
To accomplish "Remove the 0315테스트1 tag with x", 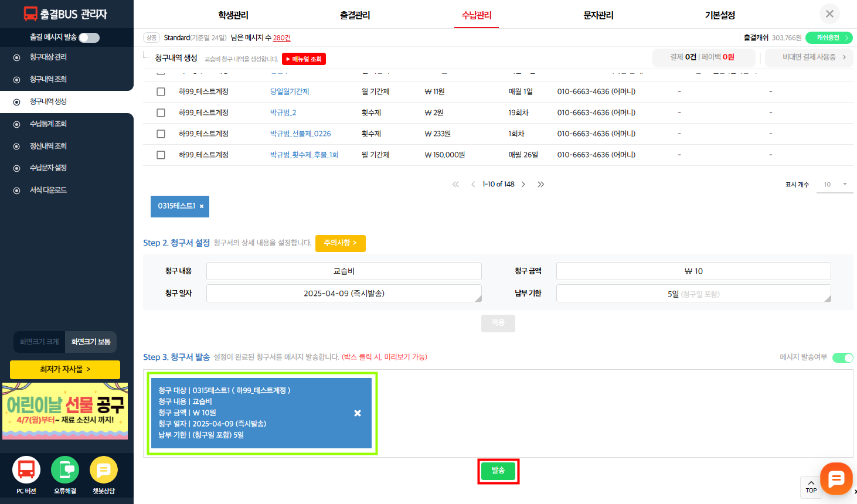I will tap(202, 206).
